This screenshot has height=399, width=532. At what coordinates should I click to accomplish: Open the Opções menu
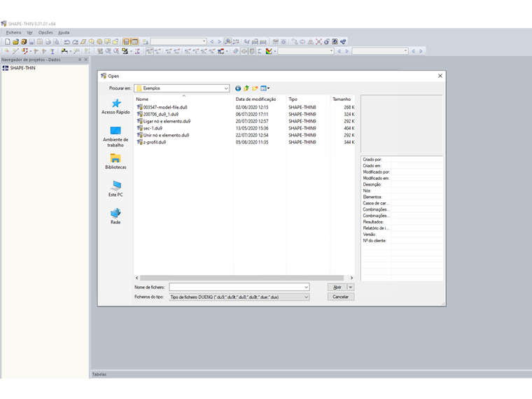(x=45, y=33)
